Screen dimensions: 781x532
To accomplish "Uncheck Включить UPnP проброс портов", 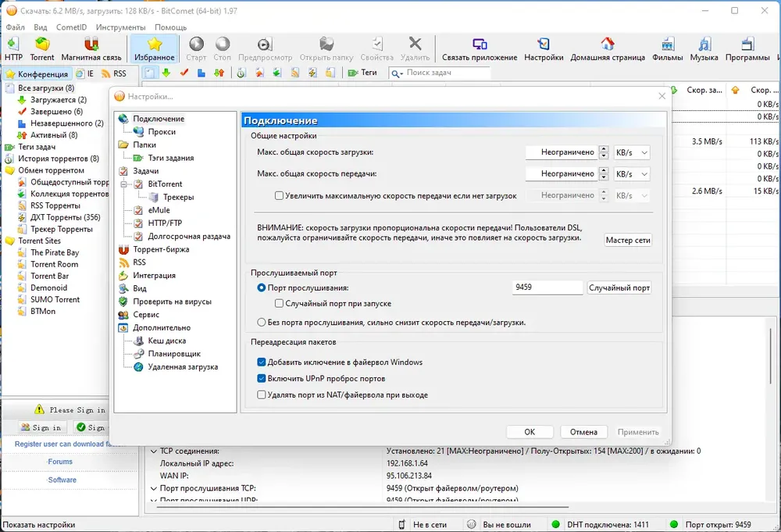I will (261, 379).
